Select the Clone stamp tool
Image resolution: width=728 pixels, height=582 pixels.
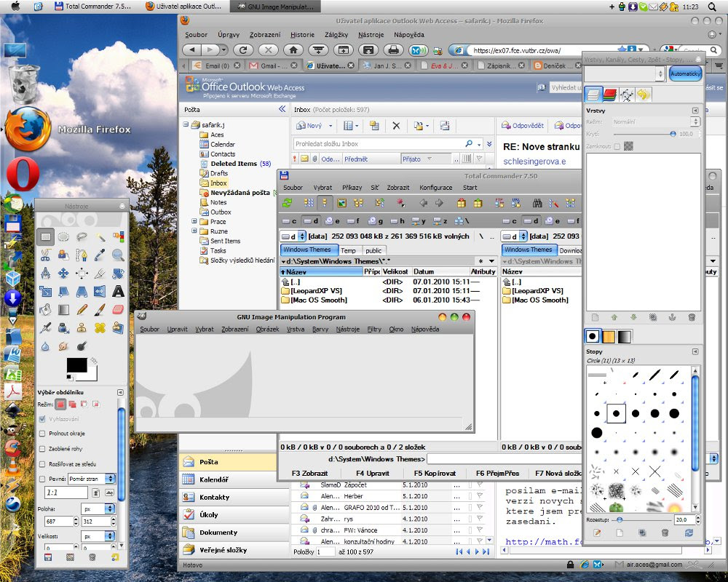(82, 328)
